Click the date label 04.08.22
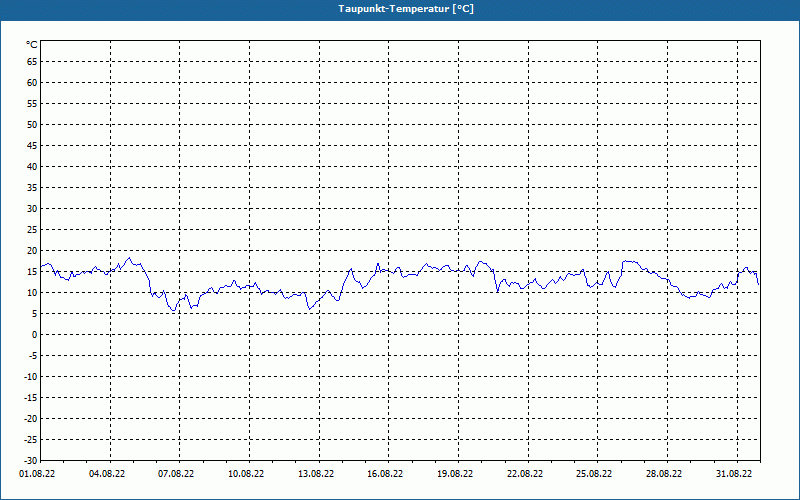The height and width of the screenshot is (500, 800). pos(107,474)
